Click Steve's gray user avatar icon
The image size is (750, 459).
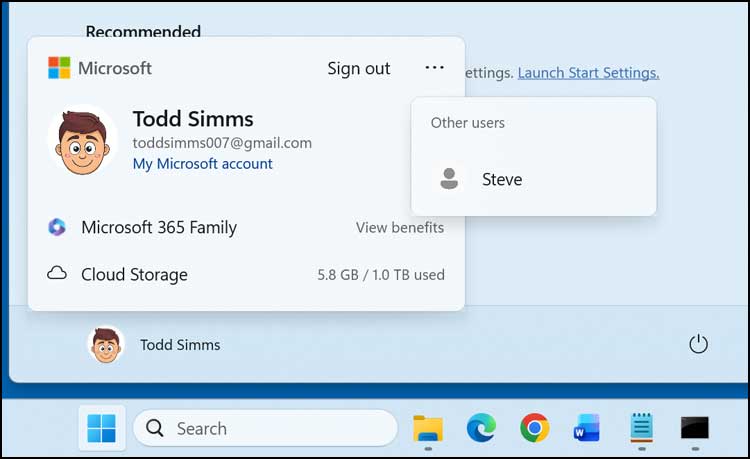(x=449, y=179)
